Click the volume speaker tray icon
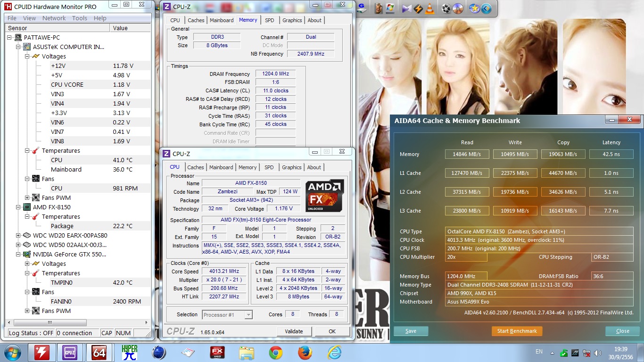The width and height of the screenshot is (644, 362). (x=598, y=353)
